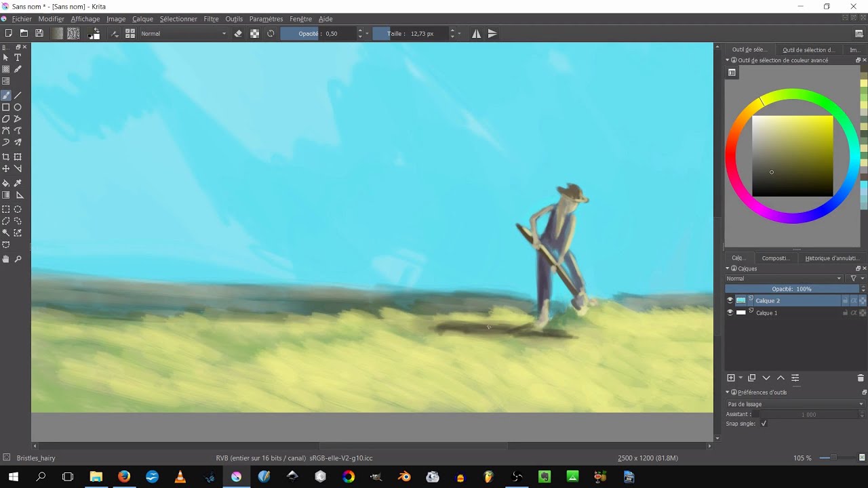Create a new document from toolbar
The image size is (868, 488).
[x=8, y=33]
